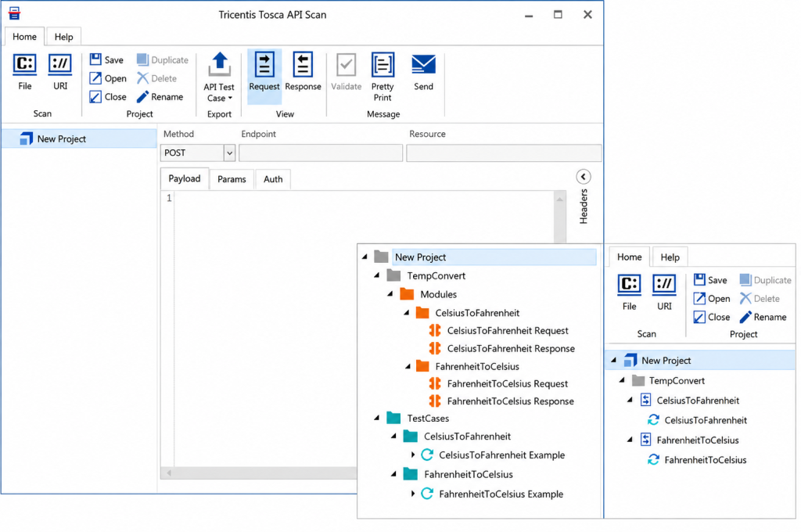Click the teal TestCases folder icon
The width and height of the screenshot is (801, 532).
393,418
